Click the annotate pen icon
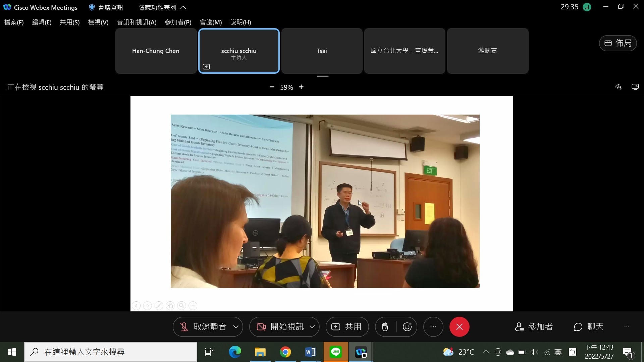 click(618, 87)
